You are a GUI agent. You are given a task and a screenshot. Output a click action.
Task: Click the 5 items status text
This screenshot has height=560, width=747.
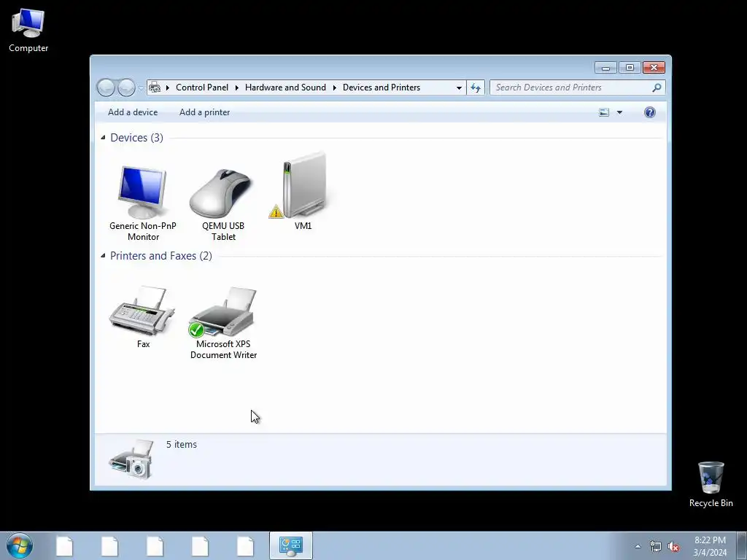pyautogui.click(x=182, y=444)
